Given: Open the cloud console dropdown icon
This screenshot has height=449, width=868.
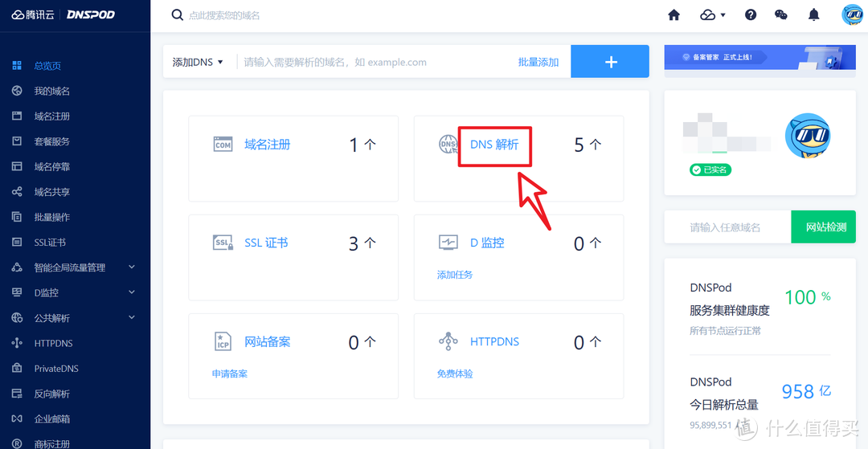Looking at the screenshot, I should click(712, 15).
